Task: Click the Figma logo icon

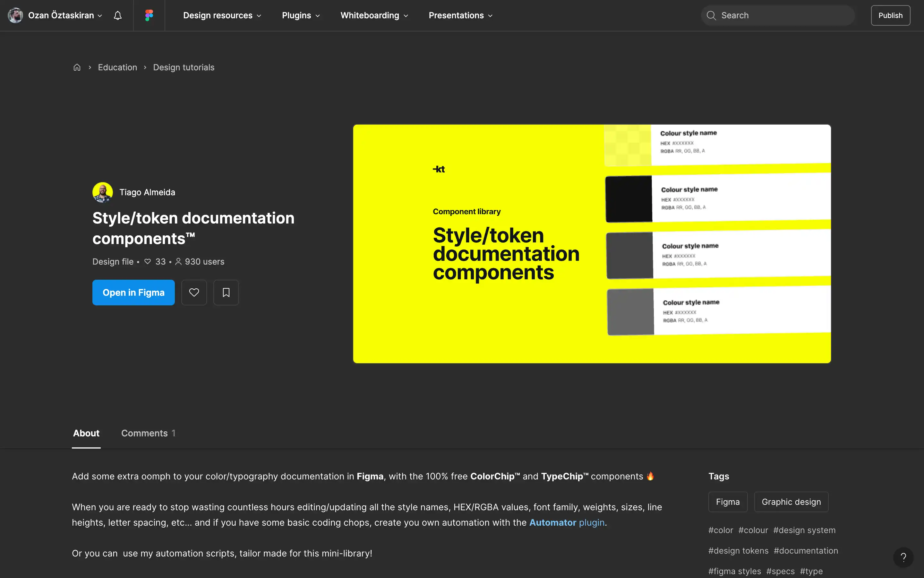Action: coord(149,15)
